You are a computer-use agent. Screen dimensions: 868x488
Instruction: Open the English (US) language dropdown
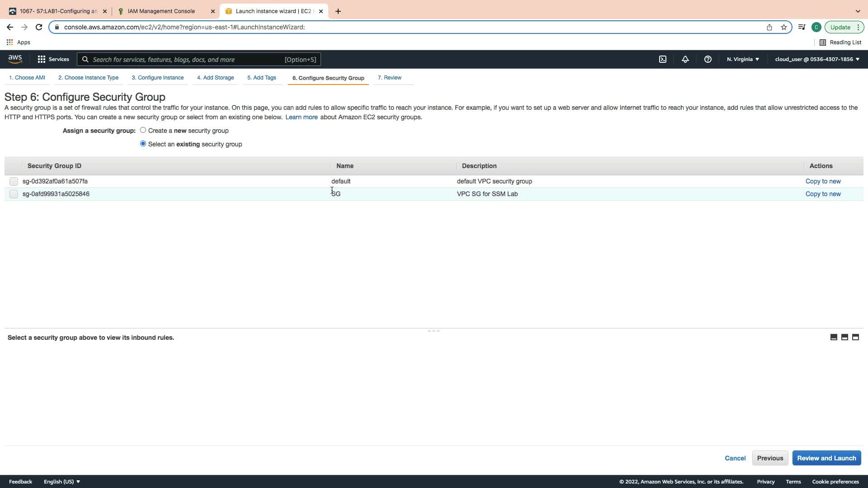(x=62, y=482)
